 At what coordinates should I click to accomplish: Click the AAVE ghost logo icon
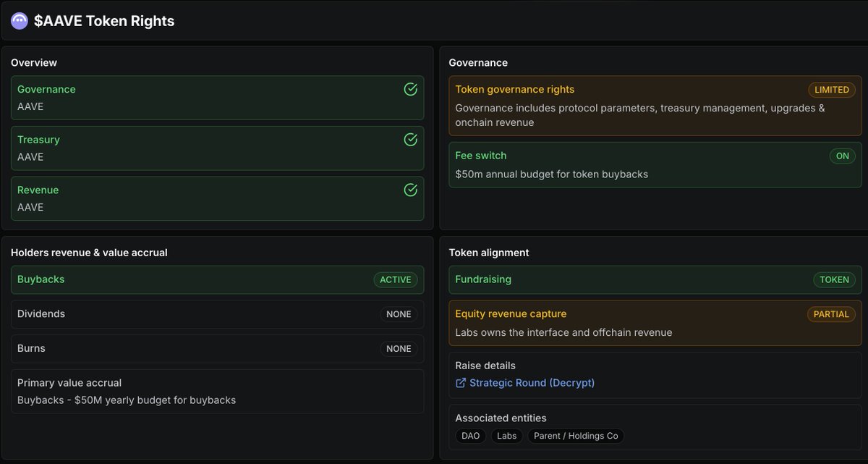coord(20,21)
